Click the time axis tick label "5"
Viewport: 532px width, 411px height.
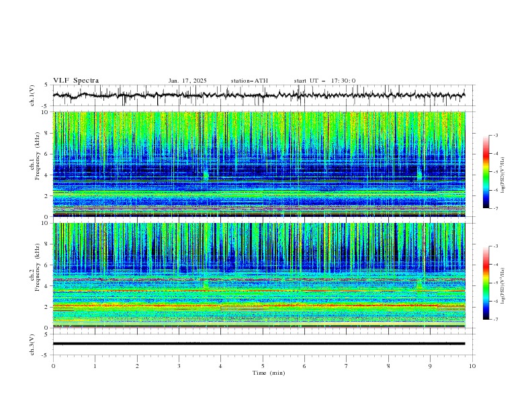[263, 366]
